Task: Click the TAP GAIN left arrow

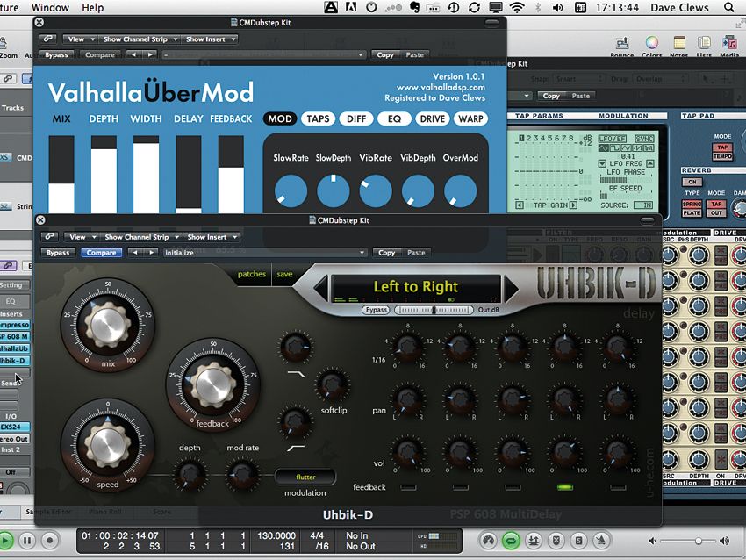Action: [520, 205]
